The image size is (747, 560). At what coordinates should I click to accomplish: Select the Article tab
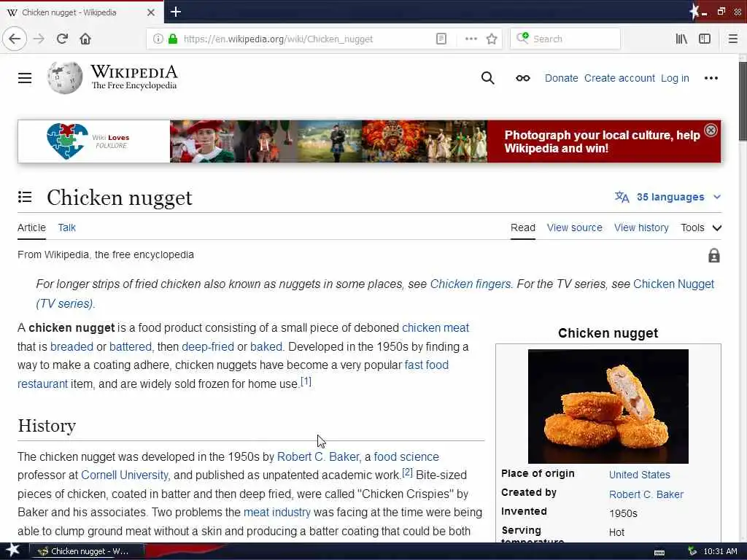pyautogui.click(x=31, y=227)
